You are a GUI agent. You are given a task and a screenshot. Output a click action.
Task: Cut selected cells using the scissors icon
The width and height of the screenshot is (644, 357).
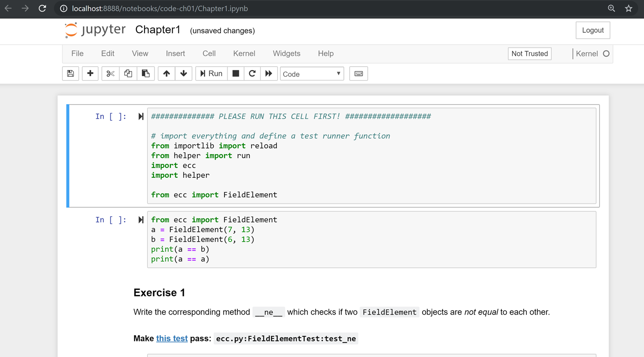tap(110, 74)
